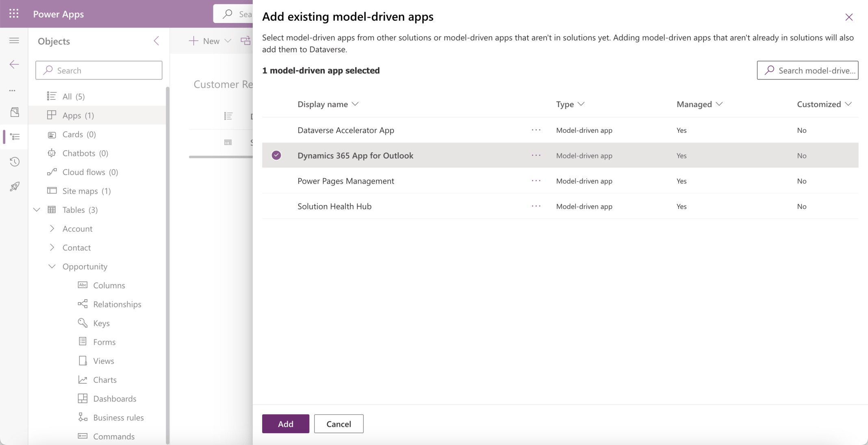This screenshot has height=445, width=868.
Task: Open ellipsis menu for Power Pages Management
Action: (x=536, y=181)
